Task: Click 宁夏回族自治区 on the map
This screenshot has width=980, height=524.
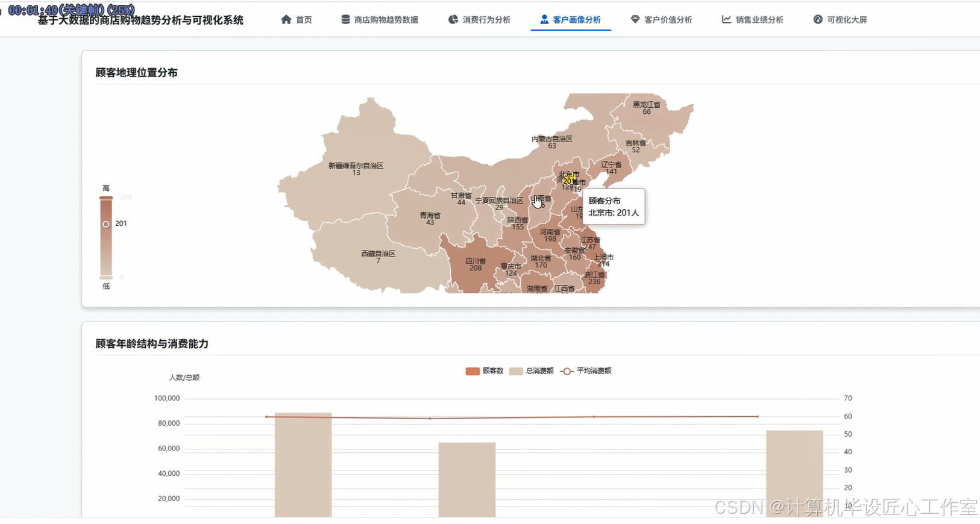Action: 499,204
